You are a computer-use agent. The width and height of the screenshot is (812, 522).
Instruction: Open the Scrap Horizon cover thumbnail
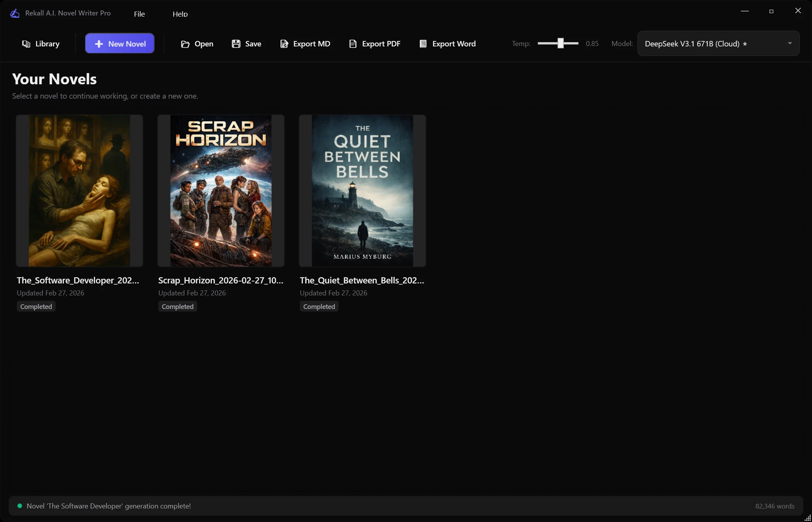coord(221,191)
